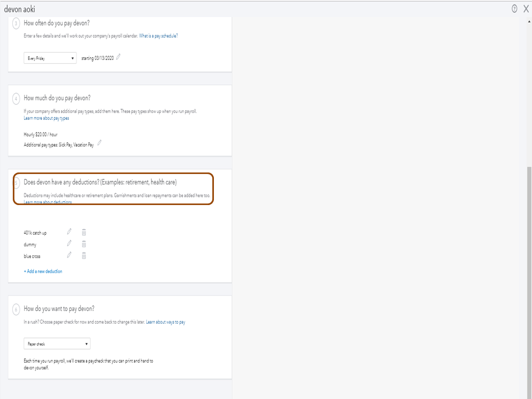The image size is (532, 399).
Task: Close the devon aoki employee form
Action: point(526,8)
